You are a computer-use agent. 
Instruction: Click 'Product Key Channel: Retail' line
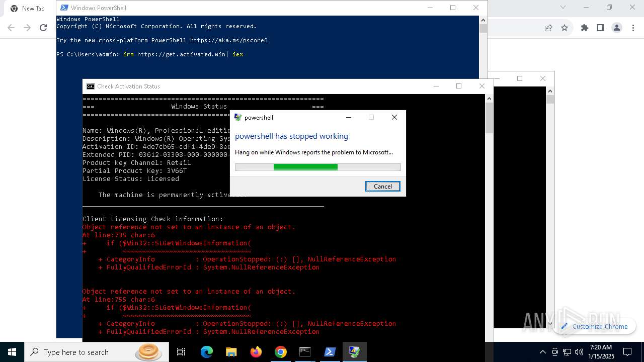(137, 162)
